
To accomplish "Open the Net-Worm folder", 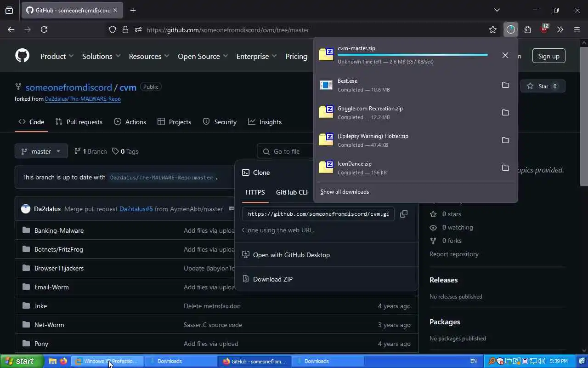I will tap(49, 325).
